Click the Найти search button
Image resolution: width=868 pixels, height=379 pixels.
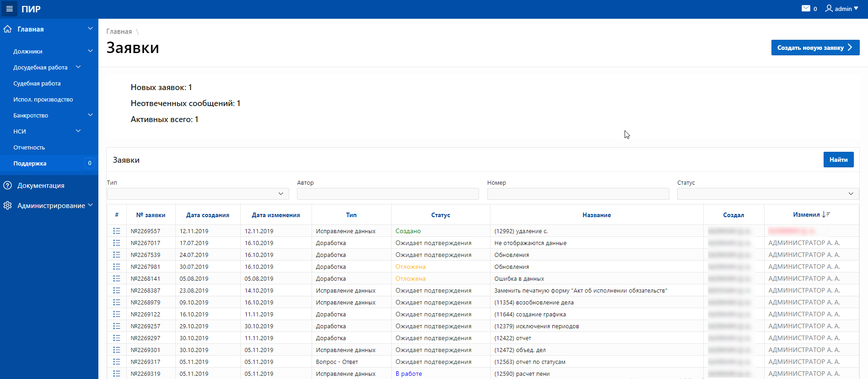tap(838, 160)
